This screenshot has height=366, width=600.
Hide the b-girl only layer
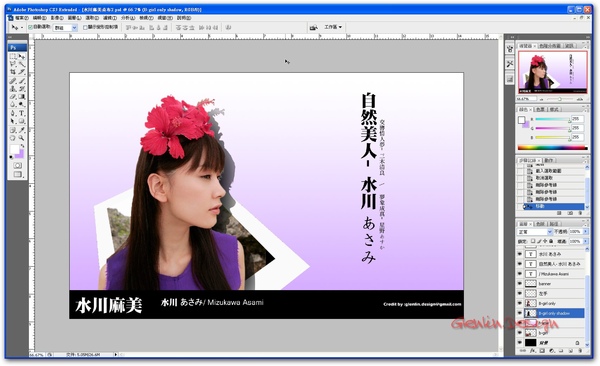coord(520,303)
